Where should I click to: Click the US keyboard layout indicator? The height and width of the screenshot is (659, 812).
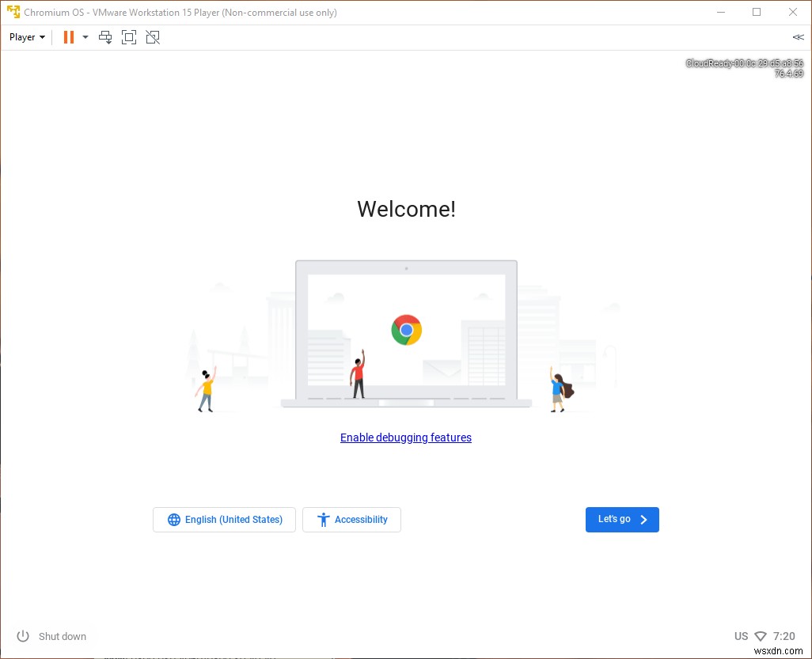pos(741,636)
